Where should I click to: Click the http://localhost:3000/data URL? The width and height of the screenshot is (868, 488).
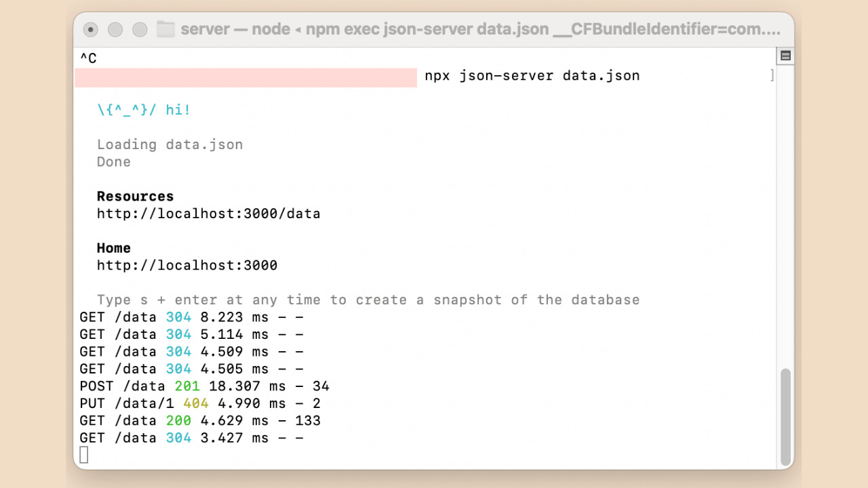tap(208, 214)
